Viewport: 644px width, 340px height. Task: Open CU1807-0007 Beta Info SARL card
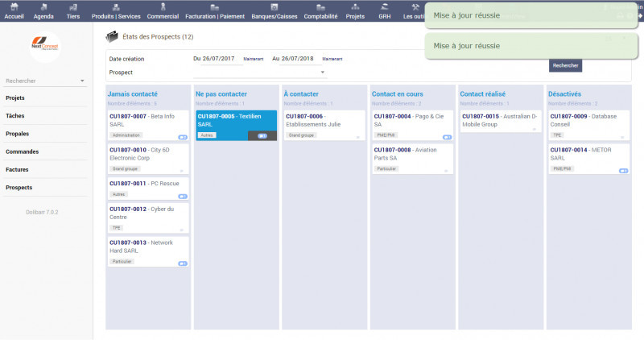[x=148, y=125]
